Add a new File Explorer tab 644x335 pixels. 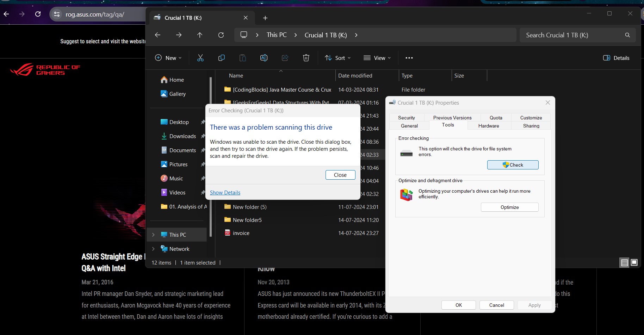coord(265,18)
